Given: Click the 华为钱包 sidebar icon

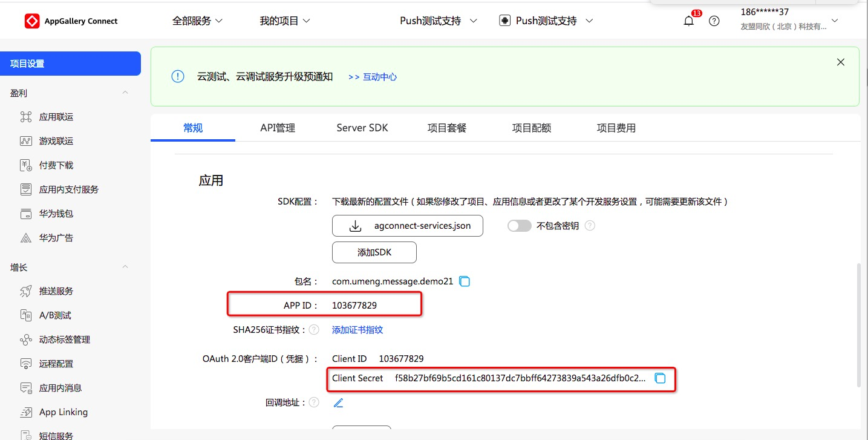Looking at the screenshot, I should [26, 214].
